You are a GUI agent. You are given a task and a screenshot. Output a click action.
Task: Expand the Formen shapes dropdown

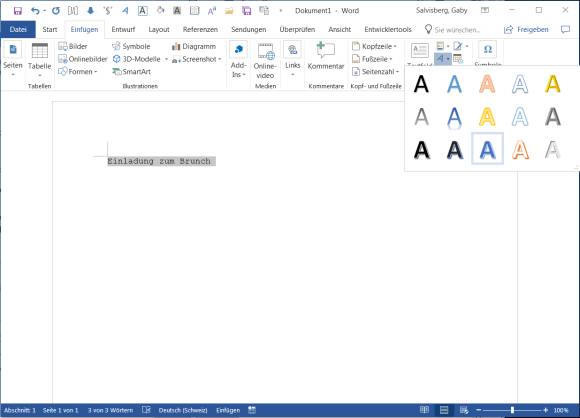[78, 71]
